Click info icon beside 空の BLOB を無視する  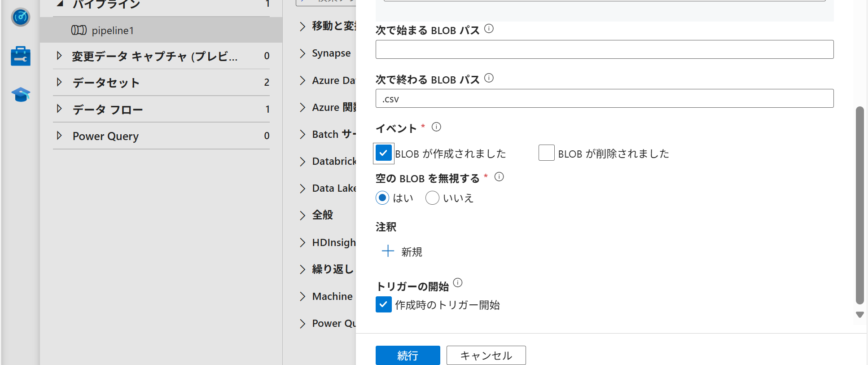[x=499, y=177]
